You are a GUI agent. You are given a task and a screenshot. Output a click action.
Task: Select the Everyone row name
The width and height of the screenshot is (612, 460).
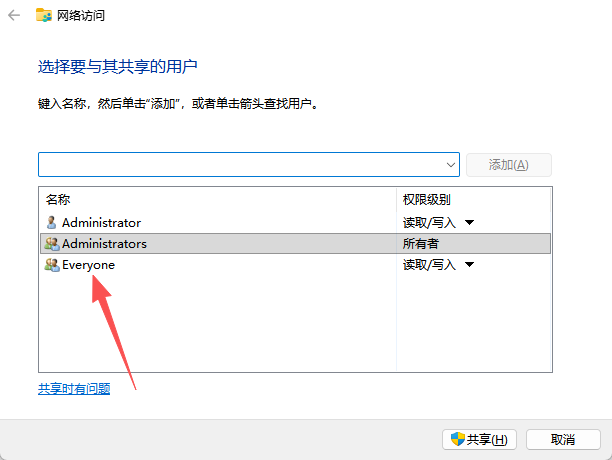pyautogui.click(x=88, y=265)
